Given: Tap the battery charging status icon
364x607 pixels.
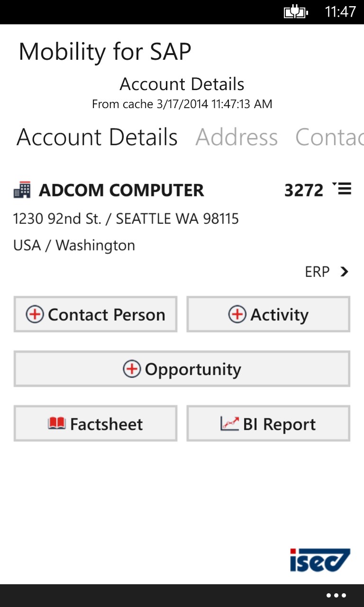Looking at the screenshot, I should 296,12.
